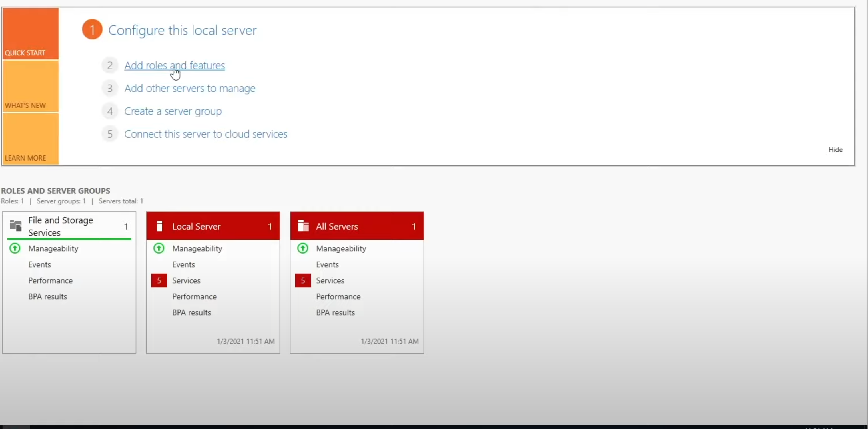The image size is (868, 429).
Task: Click the Server groups: 1 summary text
Action: [x=61, y=201]
